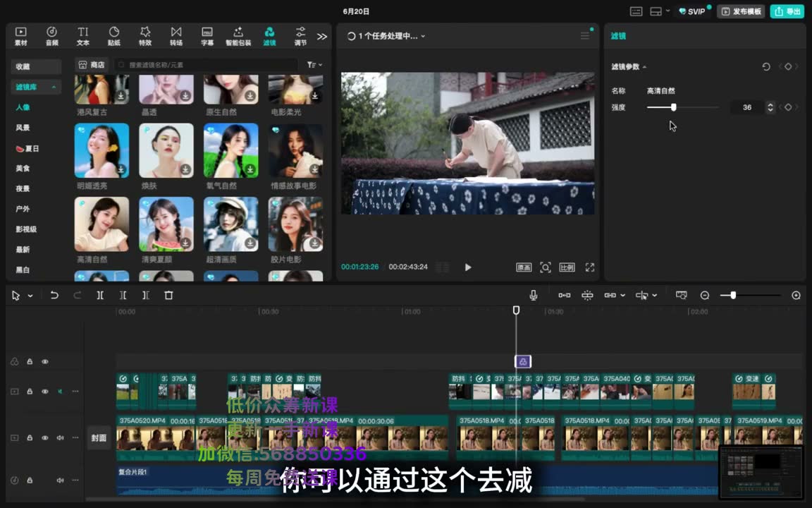Open the 字幕 subtitles tab
Screen dimensions: 812x508
coord(207,36)
